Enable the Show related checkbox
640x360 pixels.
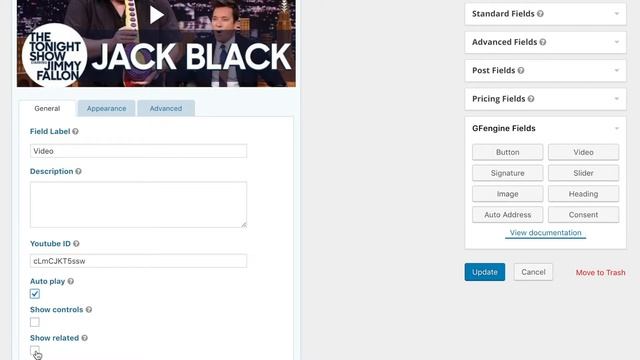point(35,350)
